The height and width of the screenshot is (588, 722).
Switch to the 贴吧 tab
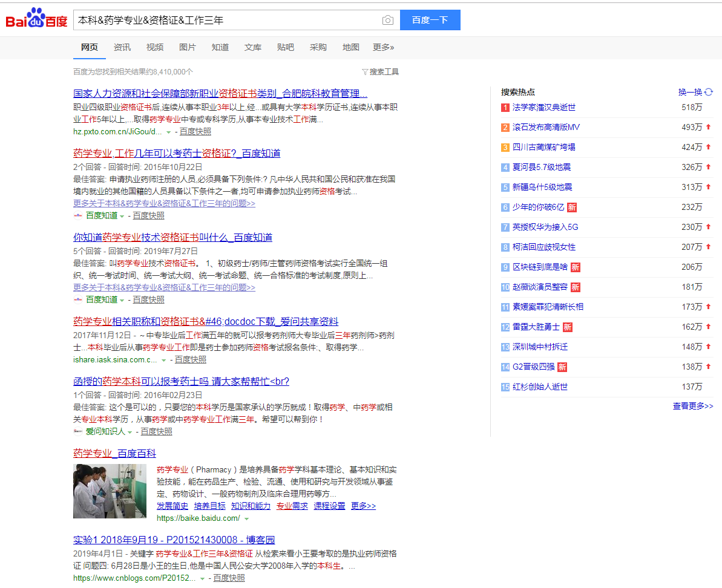click(286, 47)
